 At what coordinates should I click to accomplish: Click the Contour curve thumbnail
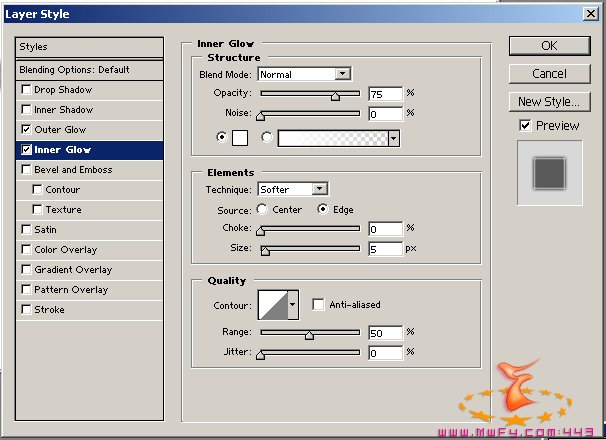point(273,305)
